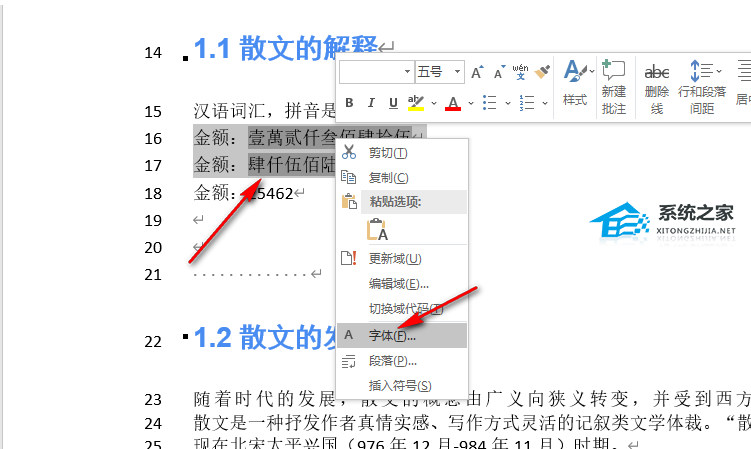Click the Keep Text Only paste option icon
Image resolution: width=751 pixels, height=449 pixels.
click(x=377, y=229)
